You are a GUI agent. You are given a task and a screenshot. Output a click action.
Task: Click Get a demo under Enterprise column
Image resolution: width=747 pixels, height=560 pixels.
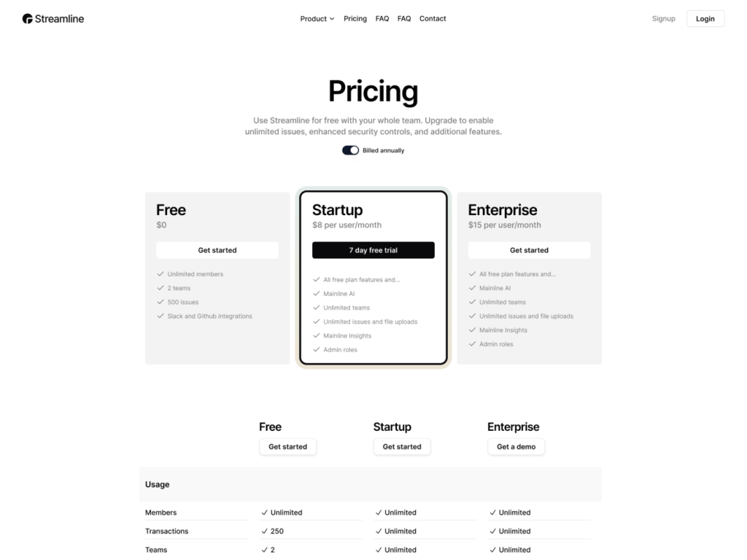[x=516, y=446]
